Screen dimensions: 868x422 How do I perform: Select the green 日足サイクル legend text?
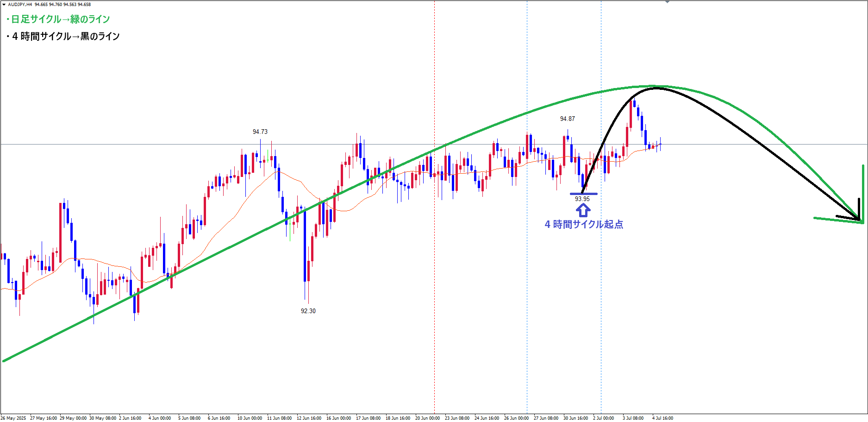click(x=58, y=19)
